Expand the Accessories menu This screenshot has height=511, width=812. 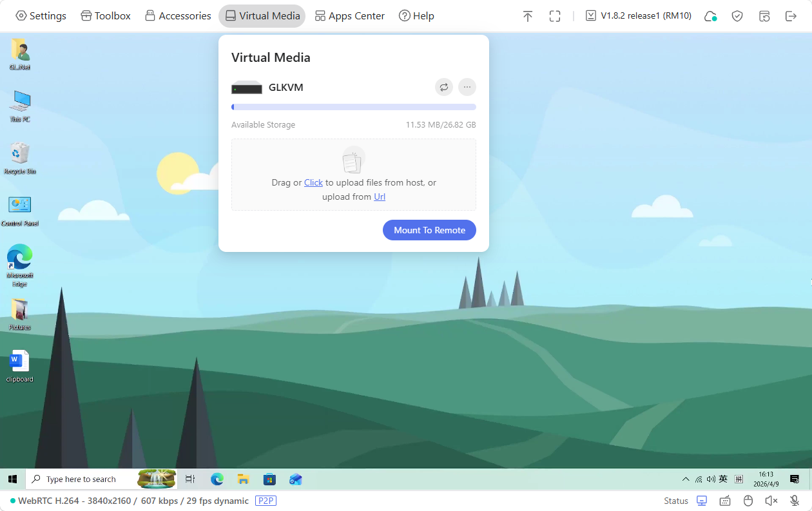point(177,15)
